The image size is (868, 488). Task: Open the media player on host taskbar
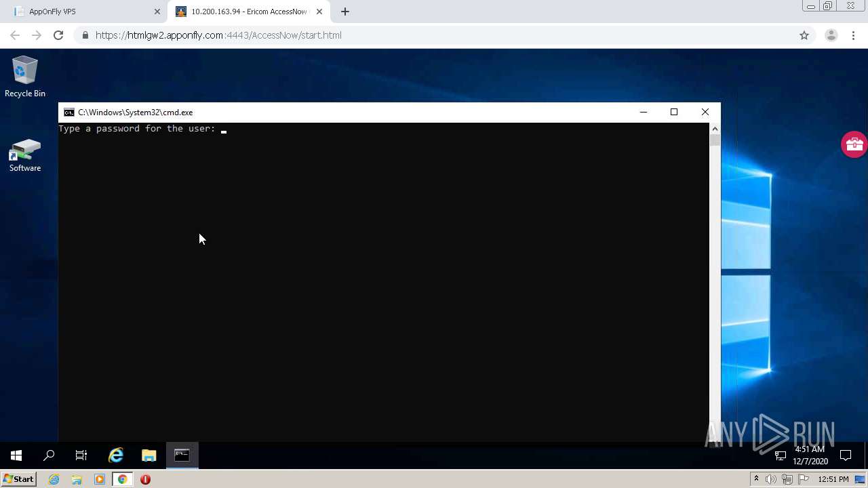point(100,479)
